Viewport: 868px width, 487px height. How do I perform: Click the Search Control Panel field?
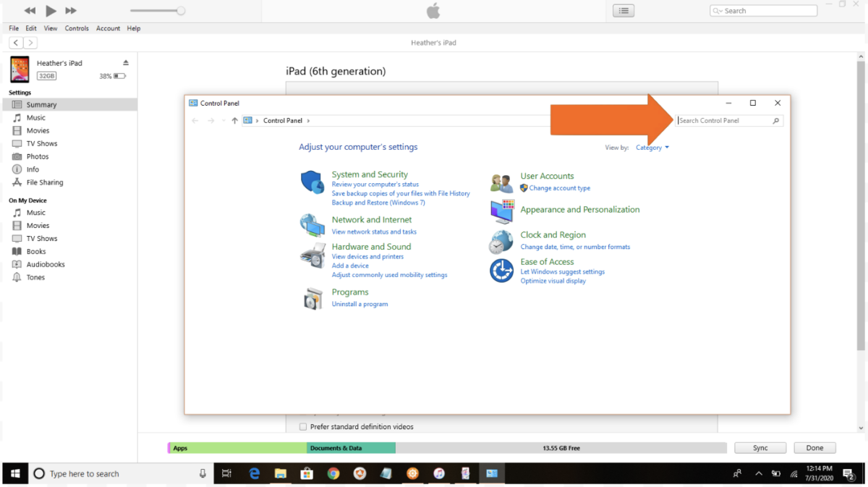click(x=723, y=121)
